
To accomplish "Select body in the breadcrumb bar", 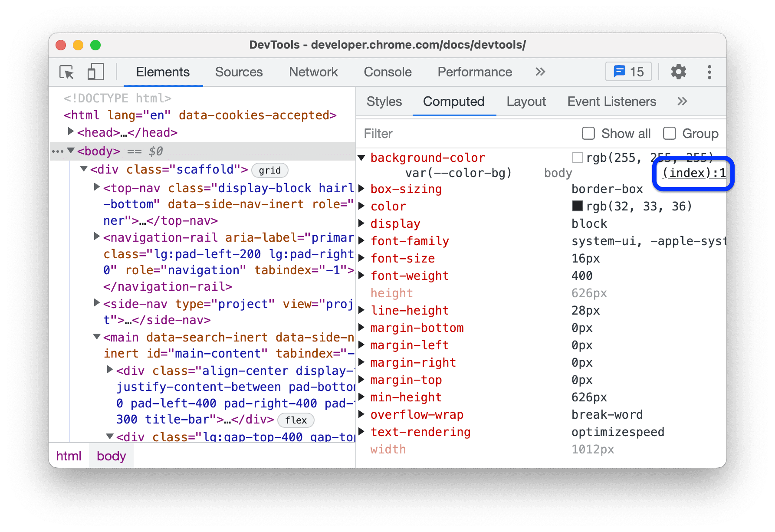I will coord(111,456).
